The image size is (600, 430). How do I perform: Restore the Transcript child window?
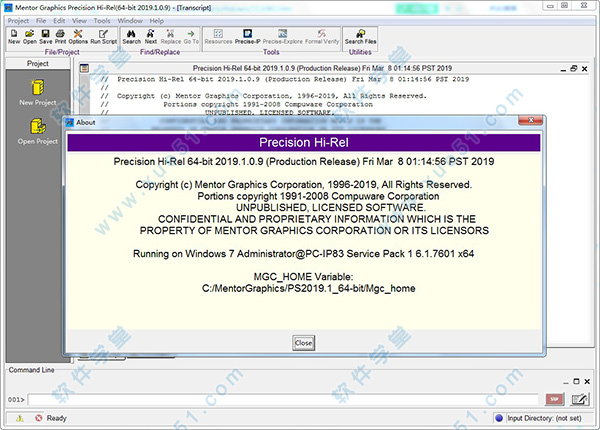[x=573, y=68]
